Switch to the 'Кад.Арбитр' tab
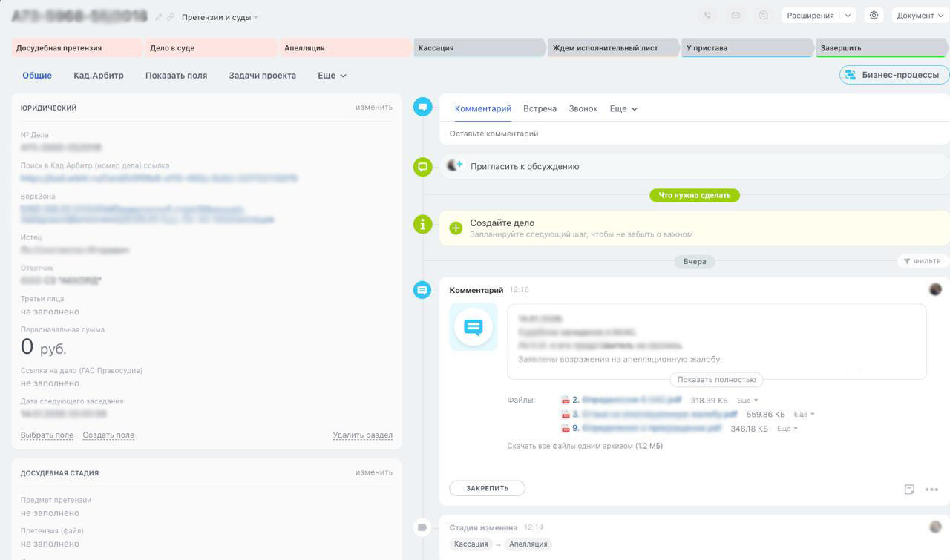This screenshot has width=950, height=560. [99, 76]
